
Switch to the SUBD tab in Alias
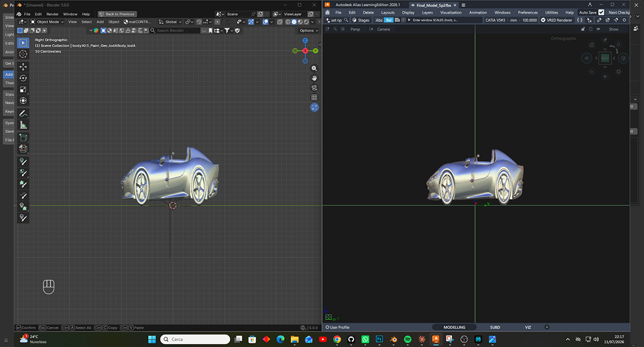tap(495, 327)
